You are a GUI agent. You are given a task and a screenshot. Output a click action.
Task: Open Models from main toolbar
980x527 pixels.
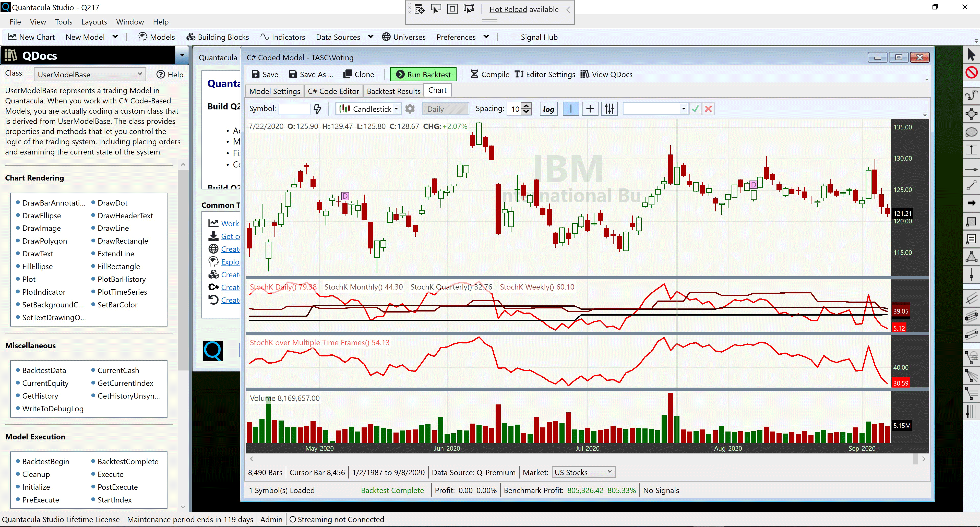click(x=157, y=37)
